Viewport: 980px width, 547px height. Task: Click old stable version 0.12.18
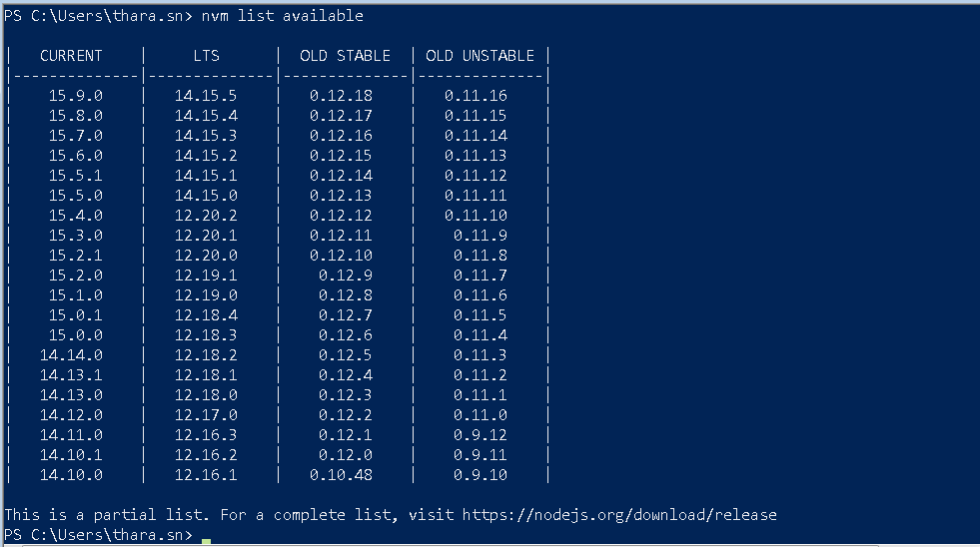[x=341, y=96]
